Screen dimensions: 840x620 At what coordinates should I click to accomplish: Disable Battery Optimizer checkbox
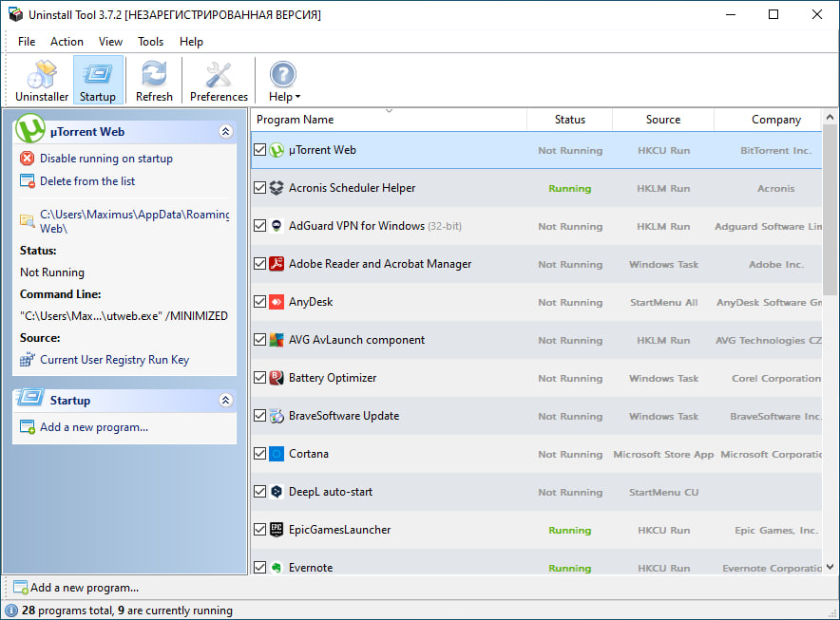259,378
